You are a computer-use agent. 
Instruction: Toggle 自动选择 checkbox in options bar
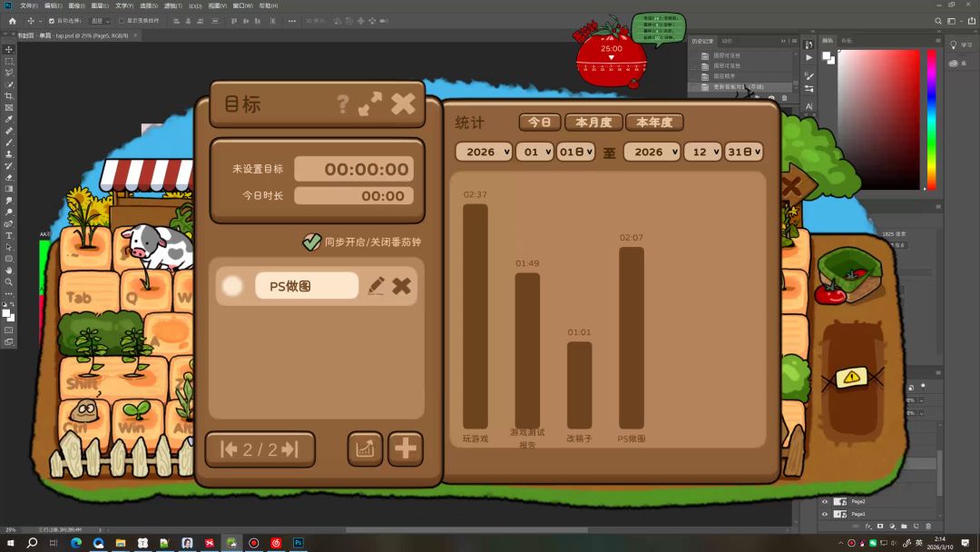click(51, 21)
